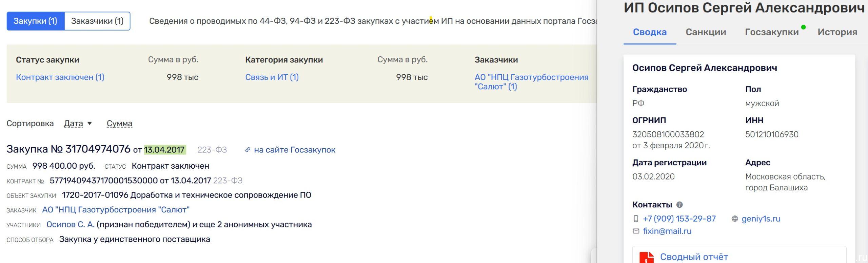Viewport: 868px width, 263px height.
Task: Open the История tab
Action: tap(837, 32)
